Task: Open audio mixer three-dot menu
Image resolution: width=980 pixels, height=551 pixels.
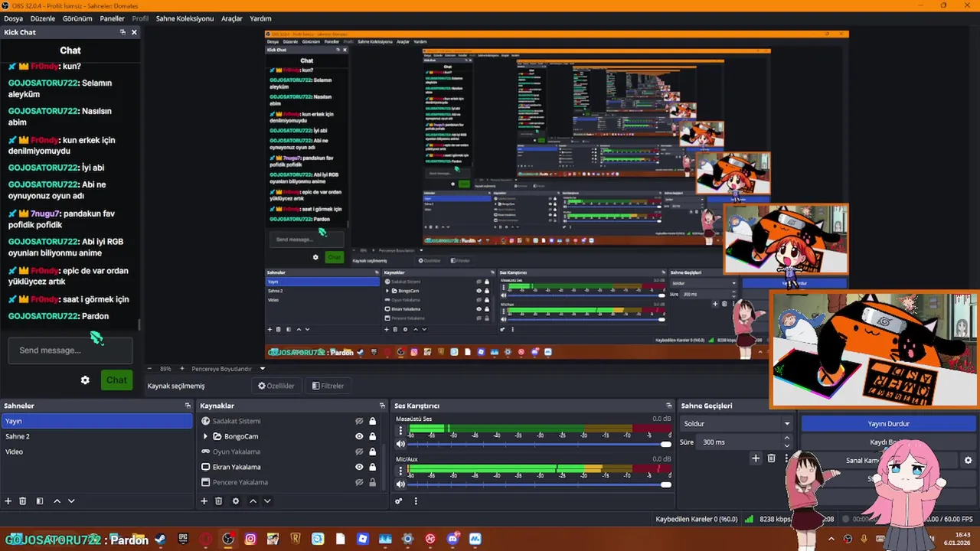Action: click(416, 501)
